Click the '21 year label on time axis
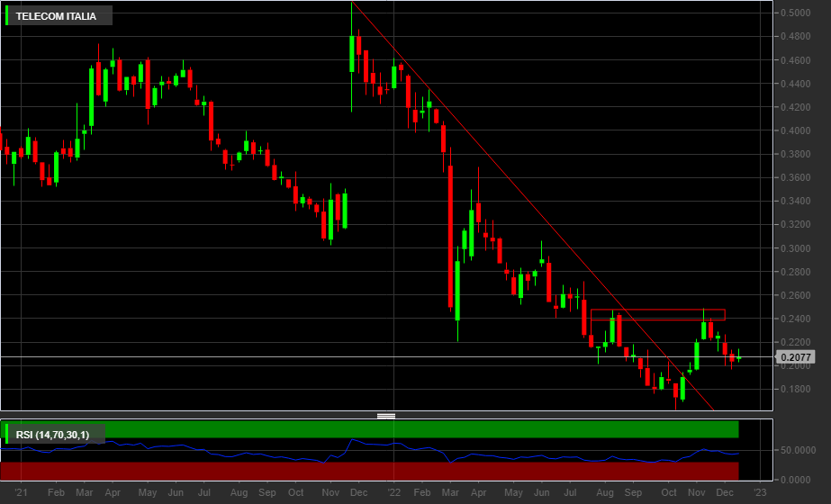Screen dimensions: 831x504 [x=22, y=492]
